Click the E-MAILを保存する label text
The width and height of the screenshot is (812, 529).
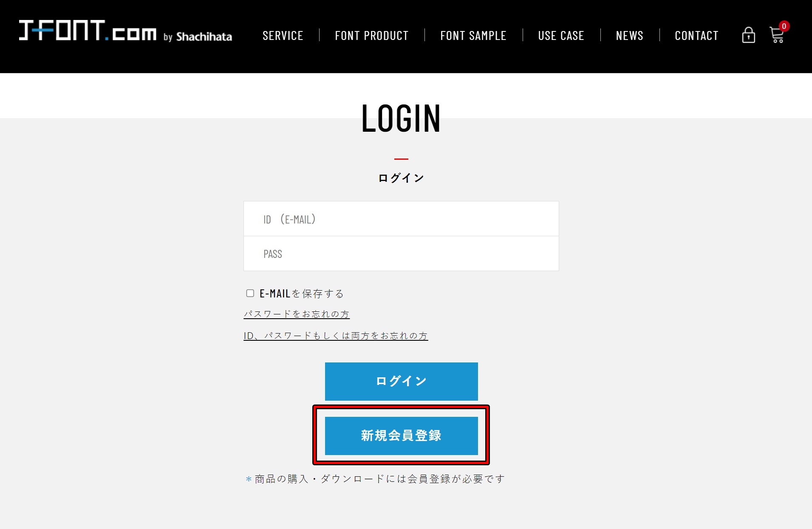(x=302, y=294)
